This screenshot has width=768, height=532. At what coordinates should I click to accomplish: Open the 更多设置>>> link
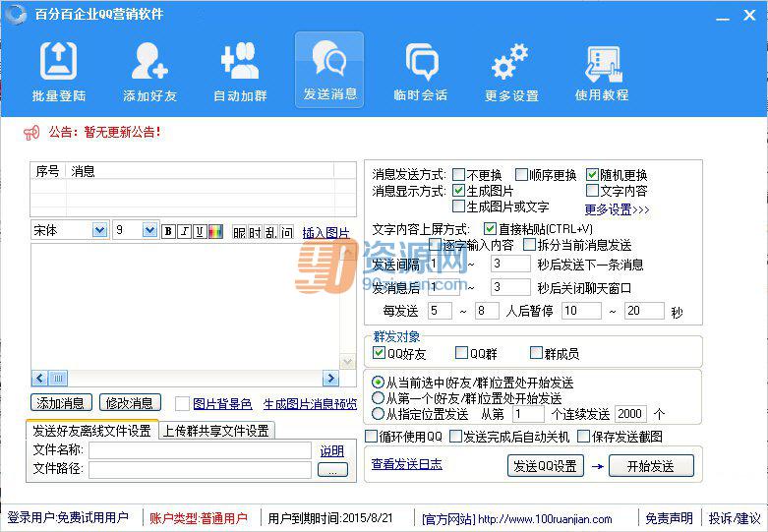pyautogui.click(x=618, y=209)
